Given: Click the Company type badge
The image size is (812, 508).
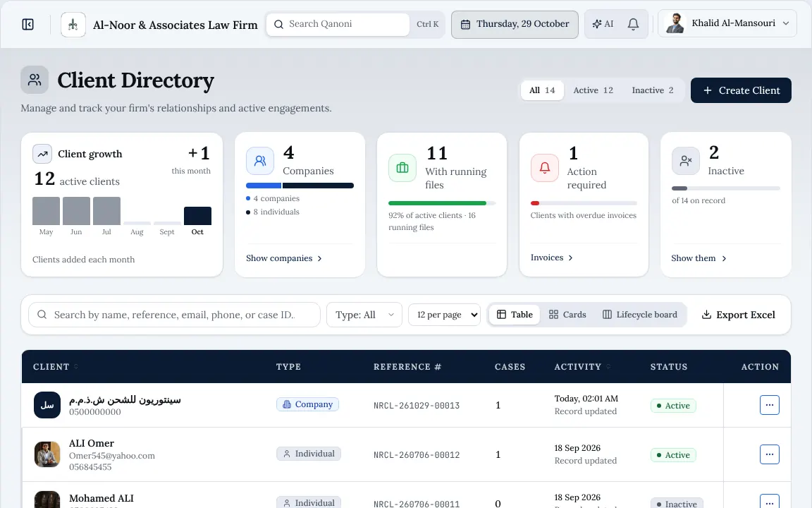Looking at the screenshot, I should click(307, 404).
